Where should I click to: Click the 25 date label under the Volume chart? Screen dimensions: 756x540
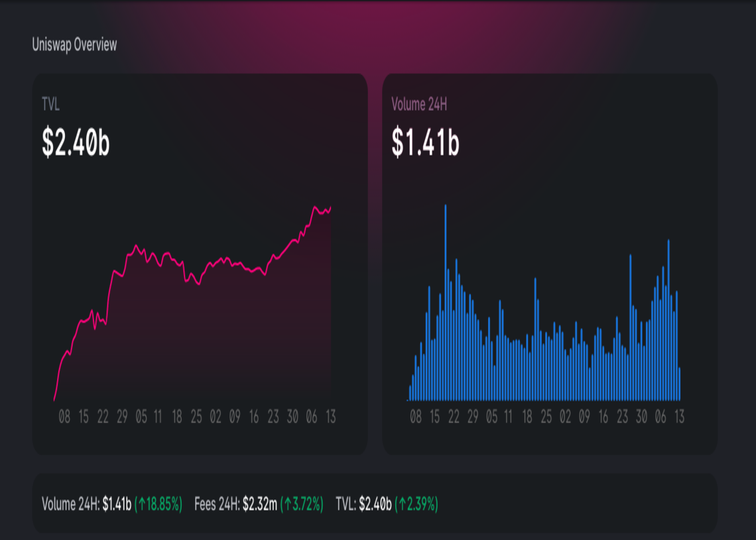(546, 417)
